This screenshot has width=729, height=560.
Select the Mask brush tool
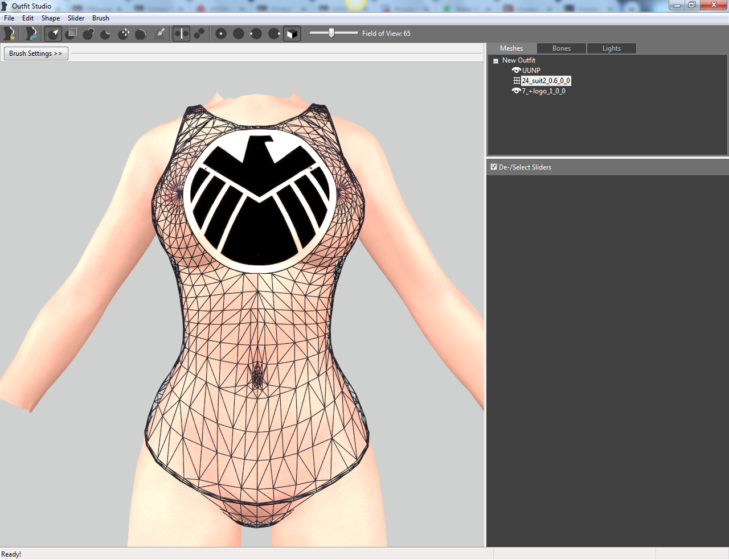tap(71, 34)
